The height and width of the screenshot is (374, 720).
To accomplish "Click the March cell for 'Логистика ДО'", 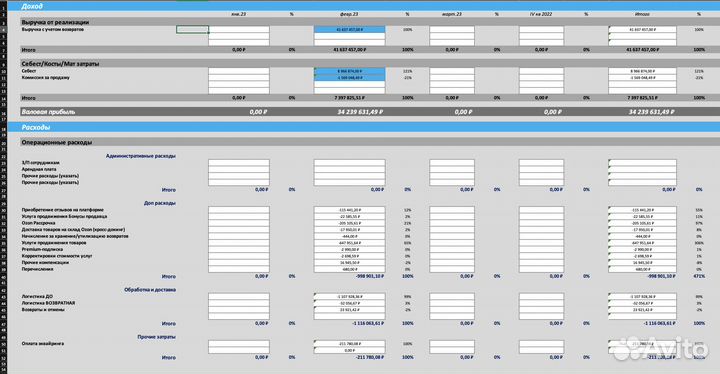I will pos(452,296).
